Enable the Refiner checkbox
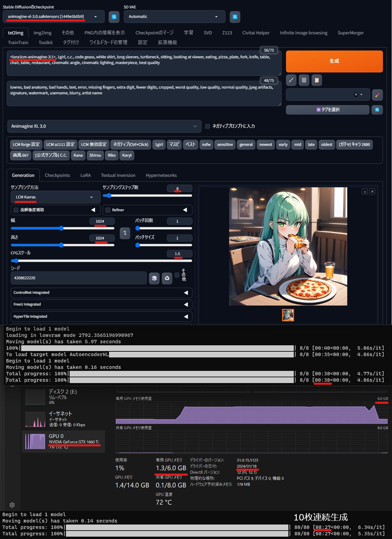This screenshot has width=392, height=539. pos(108,210)
